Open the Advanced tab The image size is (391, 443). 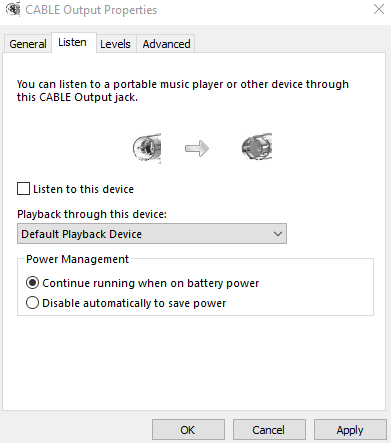point(166,44)
